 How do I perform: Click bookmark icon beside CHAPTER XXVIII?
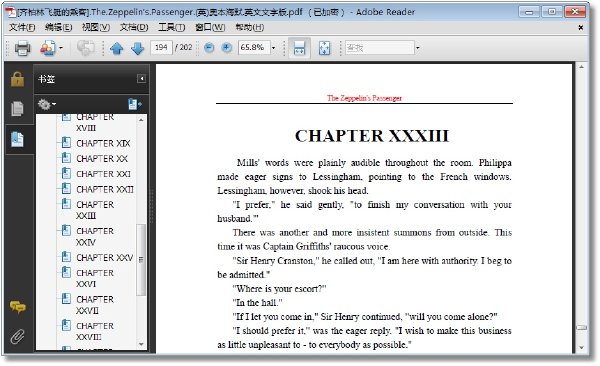point(66,325)
